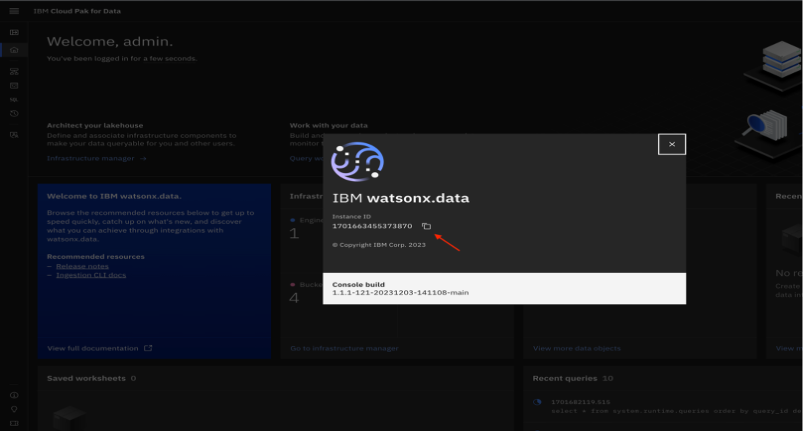
Task: Click the bottom-most sidebar icon
Action: click(14, 424)
